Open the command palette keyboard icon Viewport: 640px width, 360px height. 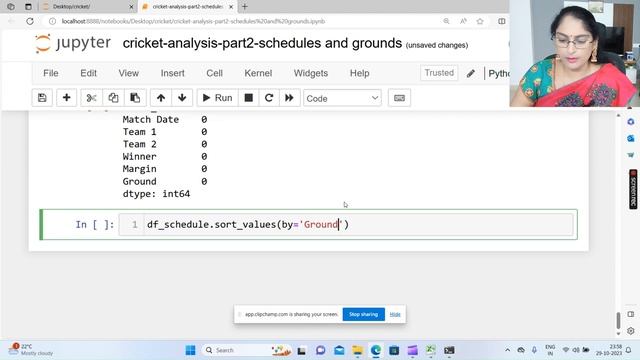tap(399, 98)
